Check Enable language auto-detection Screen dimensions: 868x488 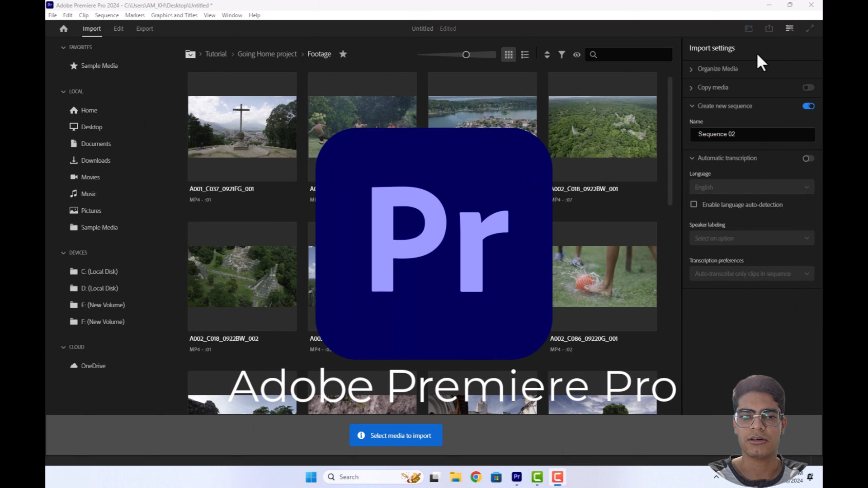coord(693,204)
